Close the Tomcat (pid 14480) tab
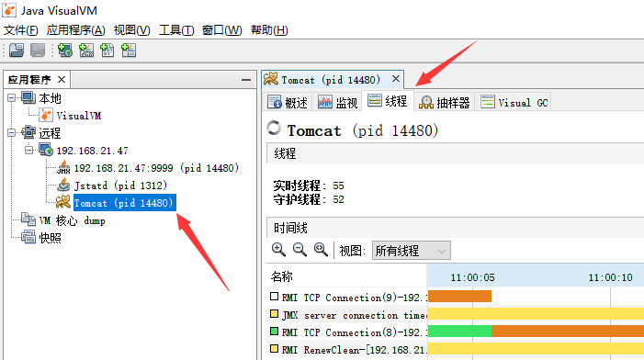This screenshot has width=644, height=360. [x=396, y=78]
